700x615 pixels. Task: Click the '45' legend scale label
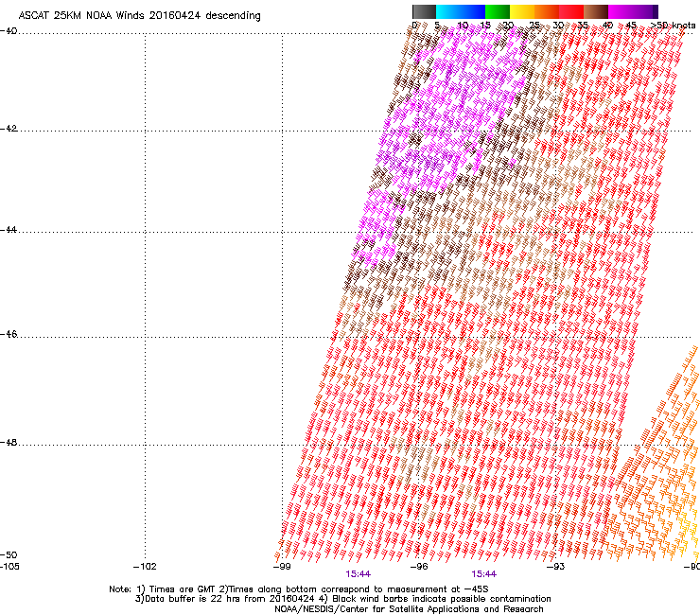click(631, 26)
